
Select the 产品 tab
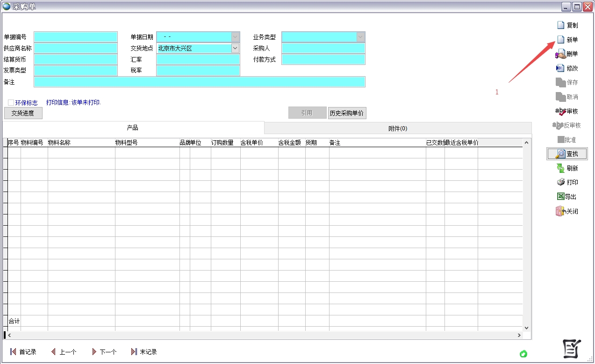[x=133, y=128]
